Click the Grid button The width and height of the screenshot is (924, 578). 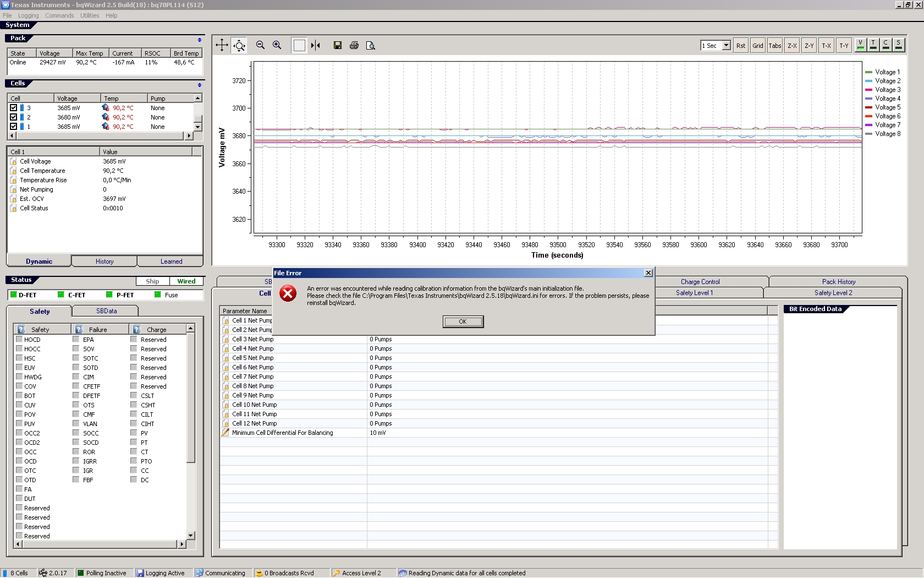point(758,46)
